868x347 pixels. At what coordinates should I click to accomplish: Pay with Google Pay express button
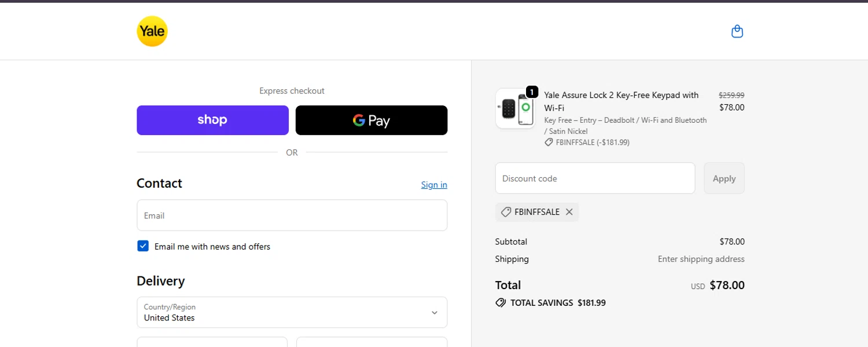coord(372,120)
